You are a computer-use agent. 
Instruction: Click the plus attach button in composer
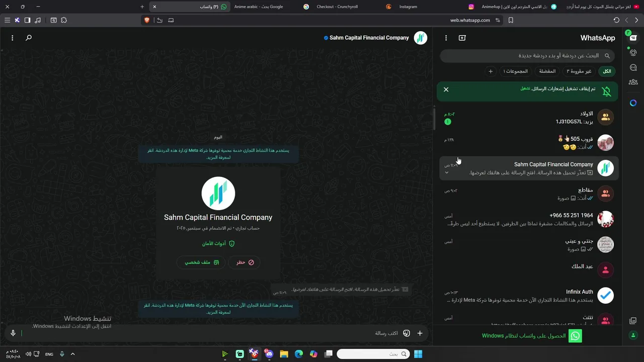tap(420, 333)
